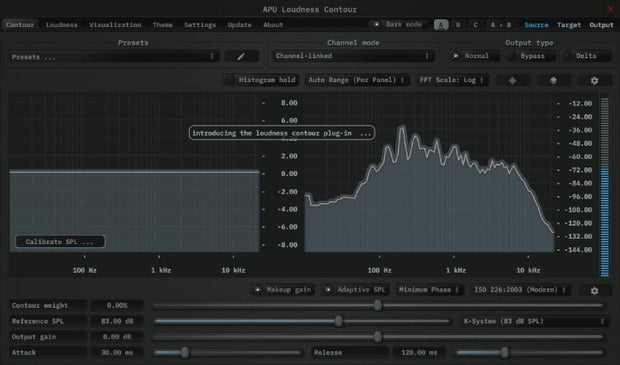620x365 pixels.
Task: Click the blue level meter bar
Action: (605, 223)
